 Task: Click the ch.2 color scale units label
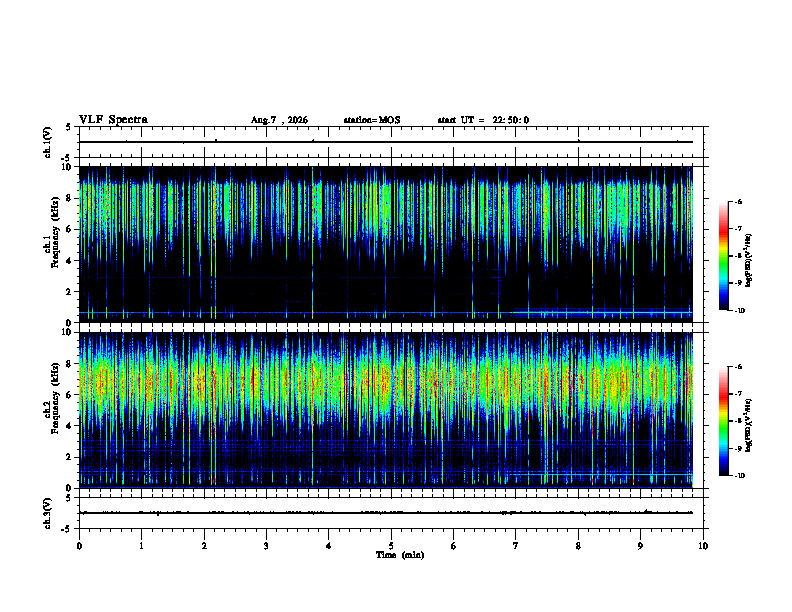[749, 426]
